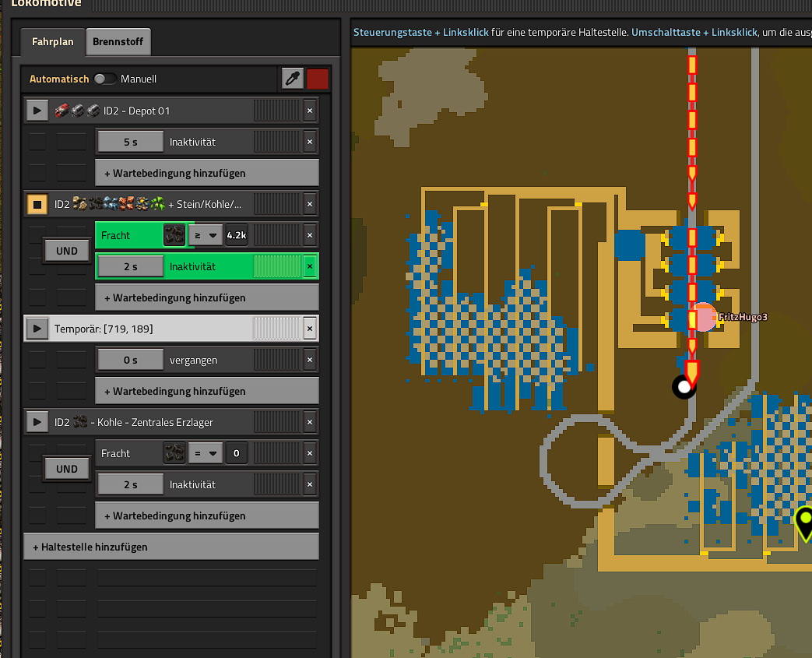Grab the drag handle of Kohle - Zentrales Erzlager row

point(277,422)
